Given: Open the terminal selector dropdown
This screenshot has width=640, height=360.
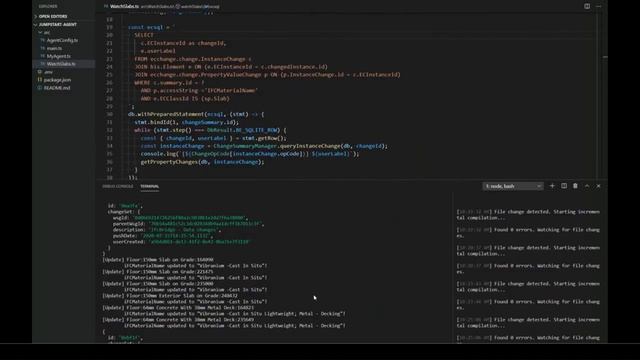Looking at the screenshot, I should 513,186.
